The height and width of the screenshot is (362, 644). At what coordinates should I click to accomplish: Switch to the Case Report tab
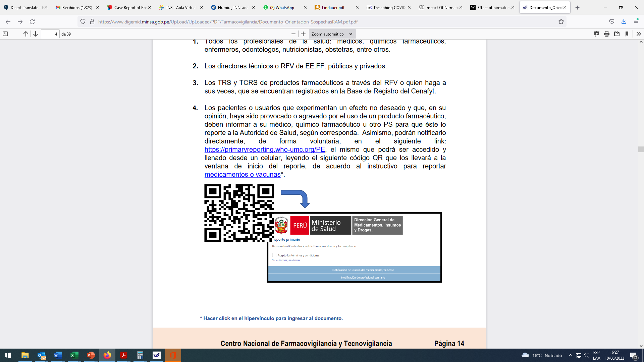coord(129,7)
